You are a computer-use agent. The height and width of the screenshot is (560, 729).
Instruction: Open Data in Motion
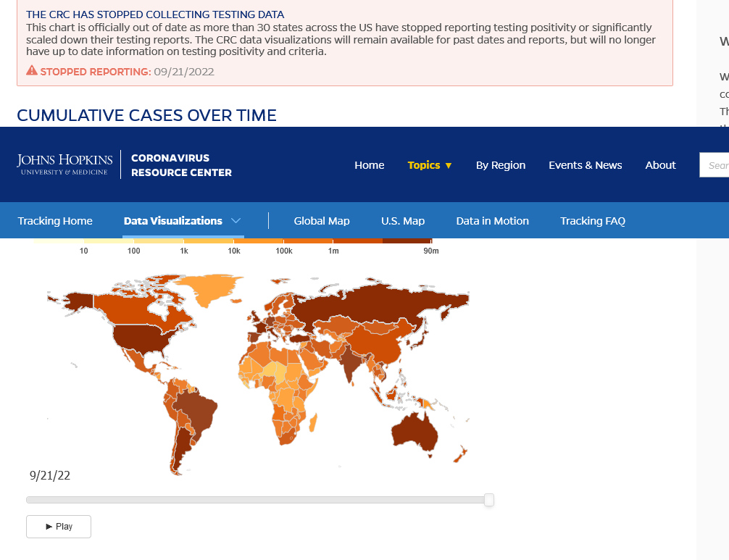492,221
